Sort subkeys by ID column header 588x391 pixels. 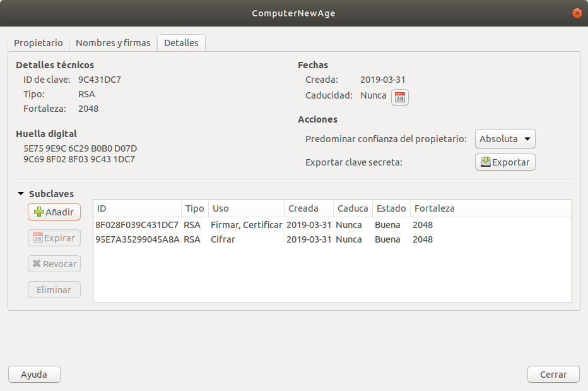click(137, 208)
